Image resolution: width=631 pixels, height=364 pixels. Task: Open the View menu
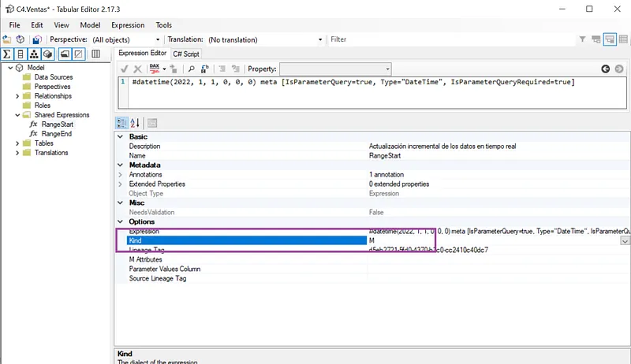click(x=62, y=25)
